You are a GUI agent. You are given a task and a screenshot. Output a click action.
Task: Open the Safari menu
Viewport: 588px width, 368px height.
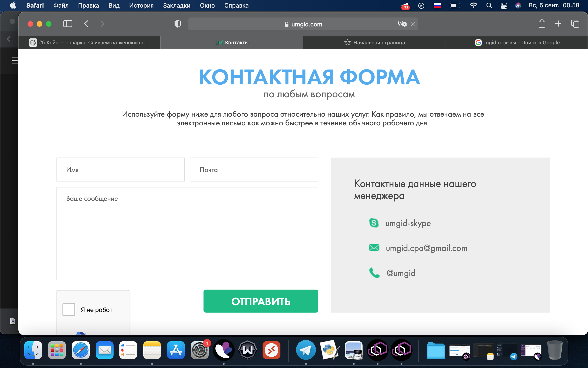[35, 5]
